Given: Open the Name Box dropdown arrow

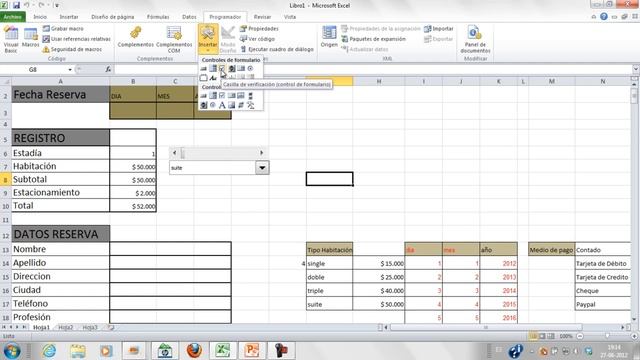Looking at the screenshot, I should click(70, 69).
